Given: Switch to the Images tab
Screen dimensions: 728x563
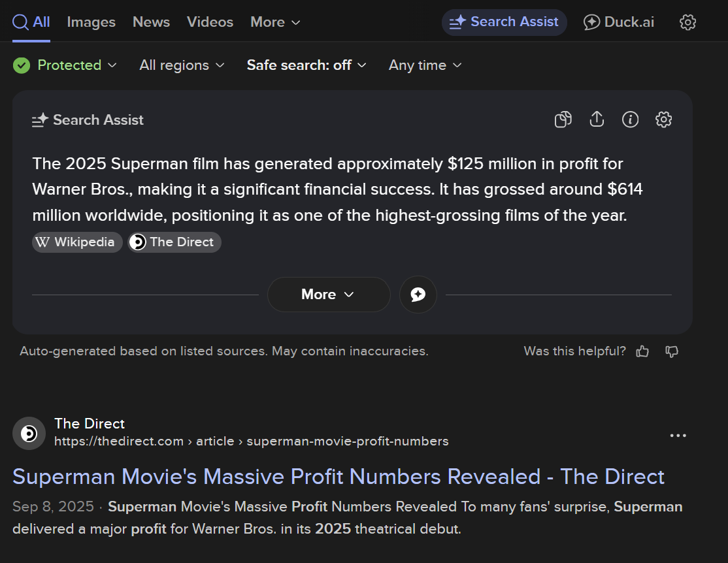Looking at the screenshot, I should tap(91, 22).
